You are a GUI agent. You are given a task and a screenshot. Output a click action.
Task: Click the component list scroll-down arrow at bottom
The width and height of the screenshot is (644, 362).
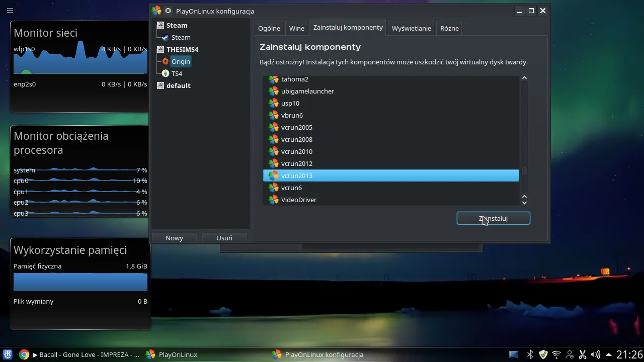tap(524, 203)
